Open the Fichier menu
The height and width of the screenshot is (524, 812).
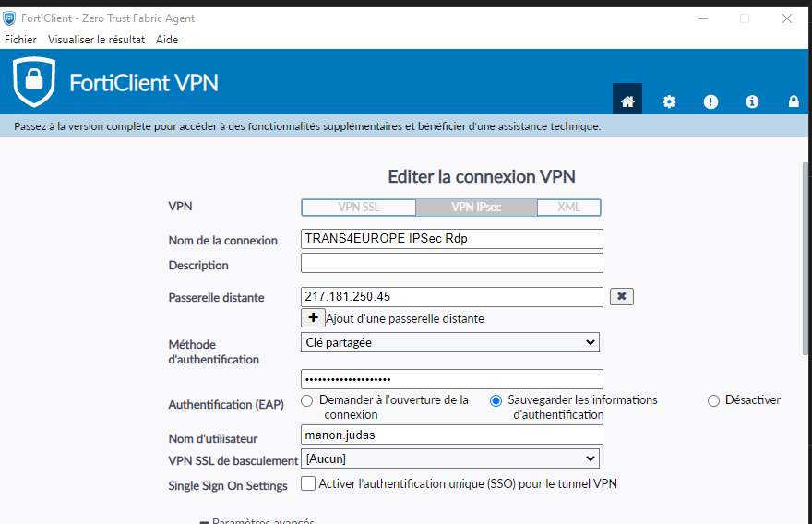tap(20, 40)
